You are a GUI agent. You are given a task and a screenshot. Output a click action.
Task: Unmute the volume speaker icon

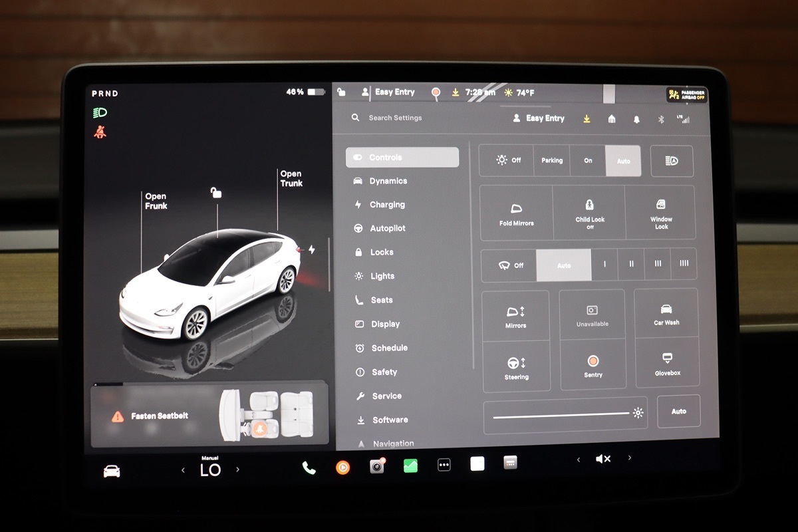(603, 459)
